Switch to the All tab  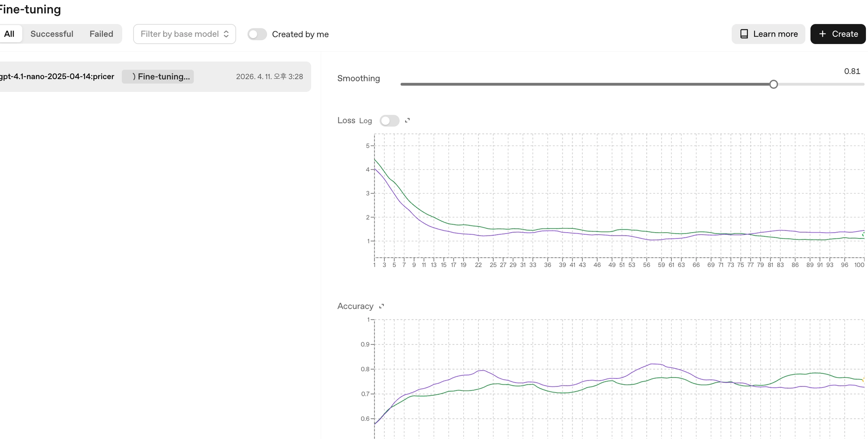tap(9, 34)
